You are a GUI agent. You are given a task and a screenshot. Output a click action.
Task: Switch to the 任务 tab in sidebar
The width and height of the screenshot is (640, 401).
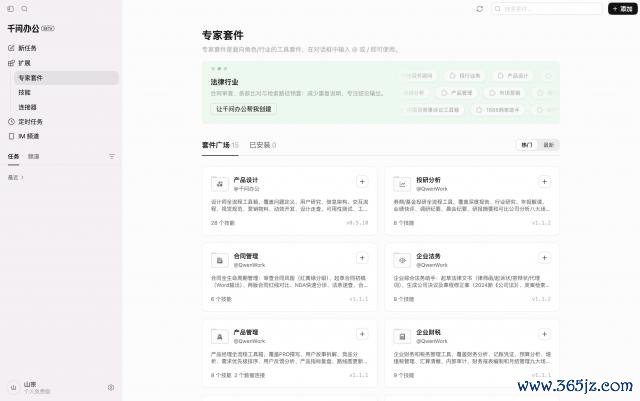(13, 156)
